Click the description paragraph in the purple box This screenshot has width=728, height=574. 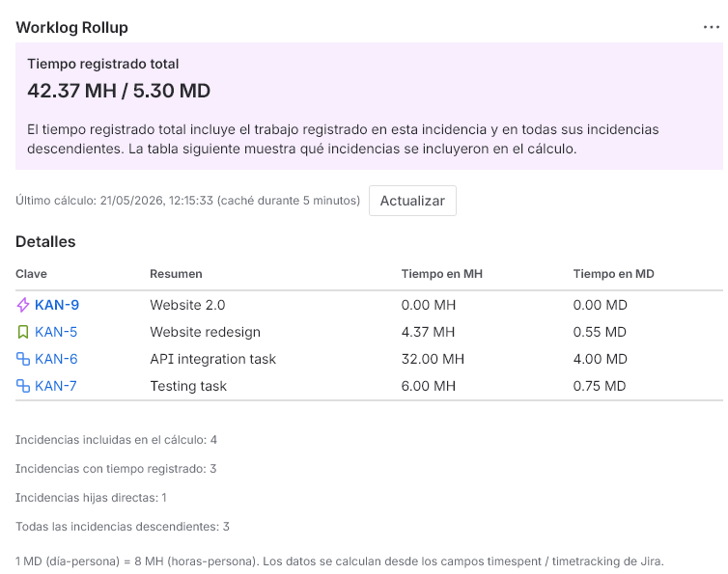343,139
